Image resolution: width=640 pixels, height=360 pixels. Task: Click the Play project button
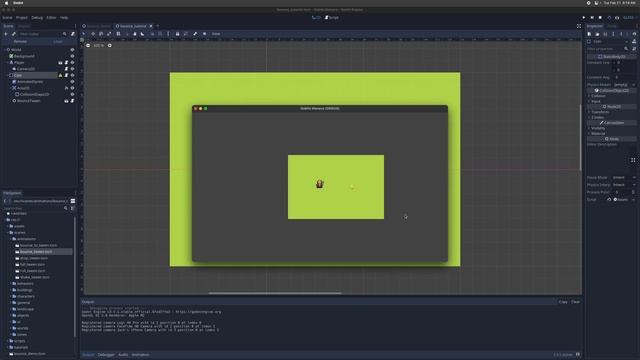tap(584, 18)
